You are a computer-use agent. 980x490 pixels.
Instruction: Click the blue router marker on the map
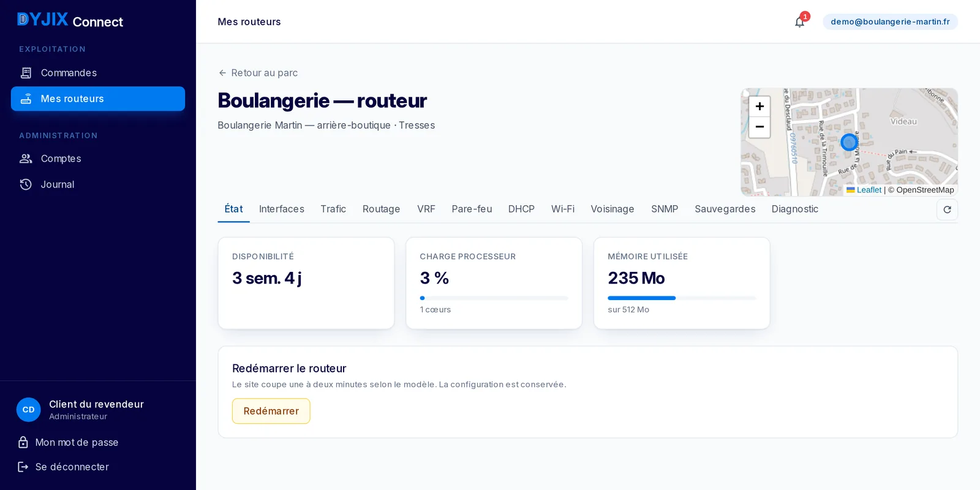pos(849,143)
